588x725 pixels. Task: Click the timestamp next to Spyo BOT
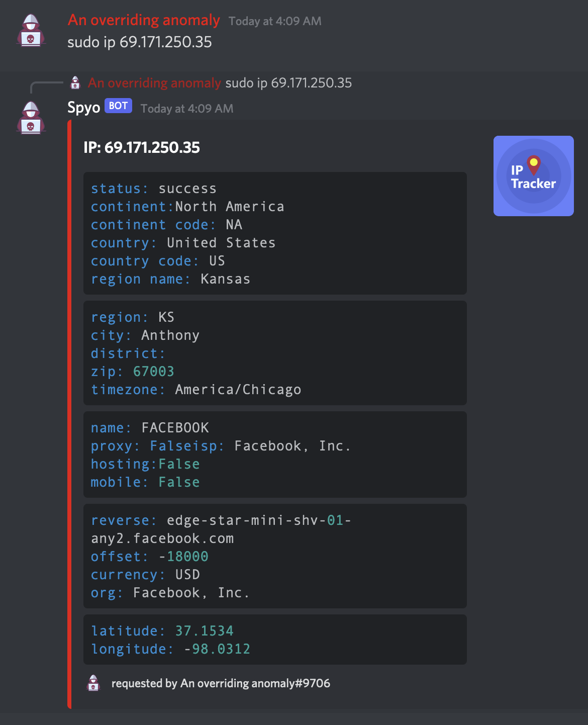coord(187,109)
